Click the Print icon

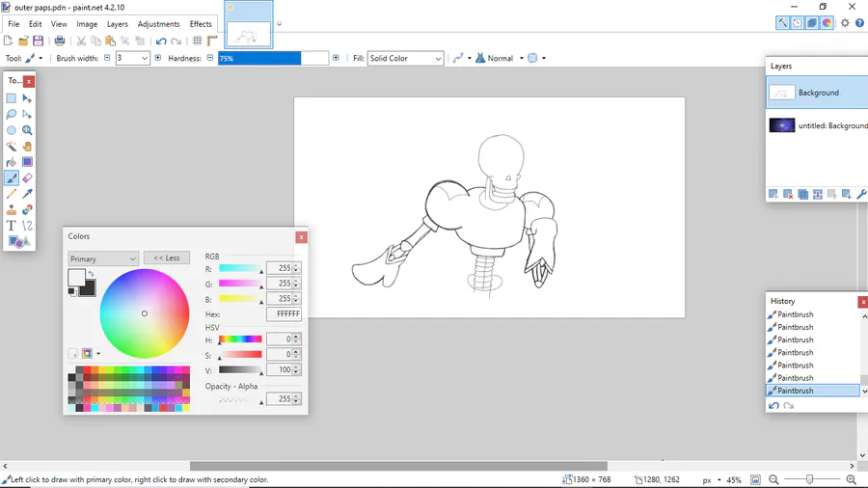(x=60, y=41)
